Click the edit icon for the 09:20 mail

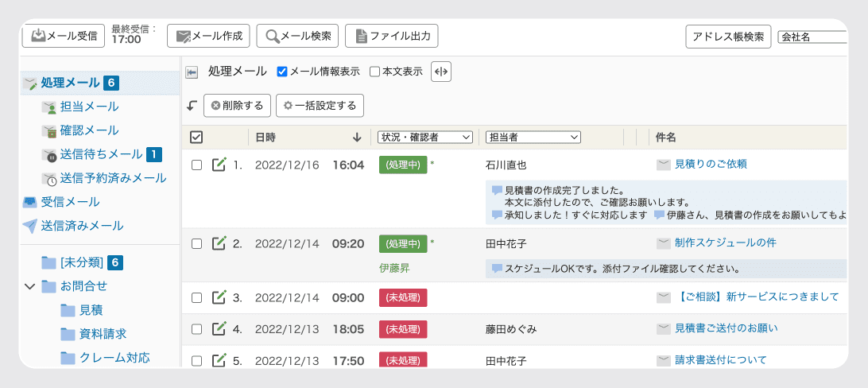219,243
